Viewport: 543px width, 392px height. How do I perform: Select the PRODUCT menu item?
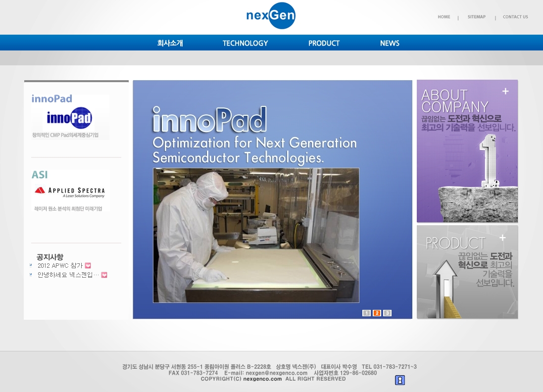point(324,43)
